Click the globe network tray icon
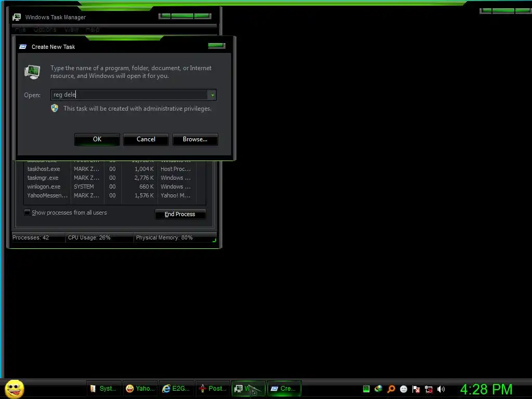532x399 pixels. 378,389
